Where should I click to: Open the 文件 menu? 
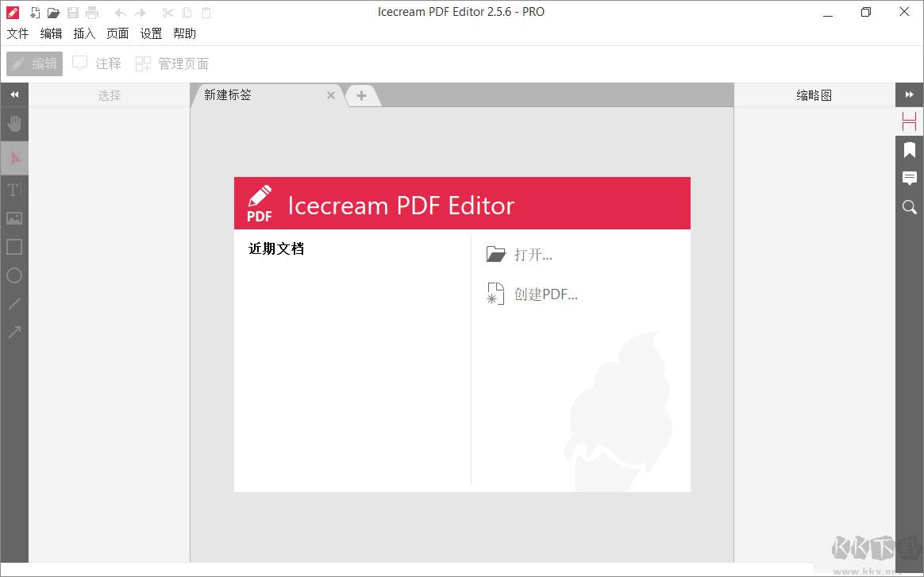click(x=17, y=33)
